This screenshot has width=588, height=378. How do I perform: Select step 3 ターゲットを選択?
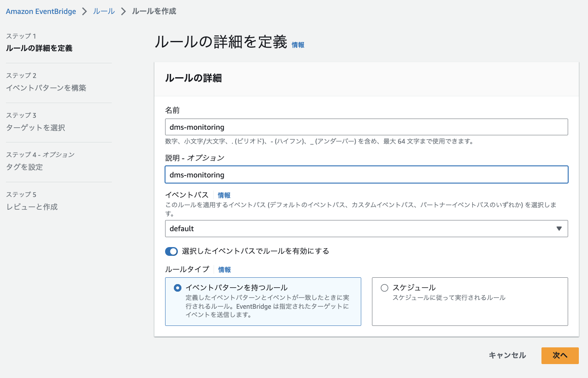(36, 128)
